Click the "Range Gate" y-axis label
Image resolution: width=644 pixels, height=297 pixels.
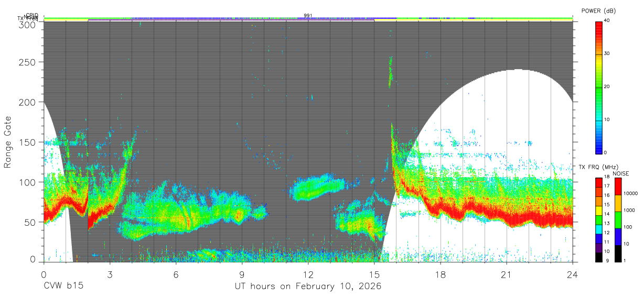(x=8, y=142)
